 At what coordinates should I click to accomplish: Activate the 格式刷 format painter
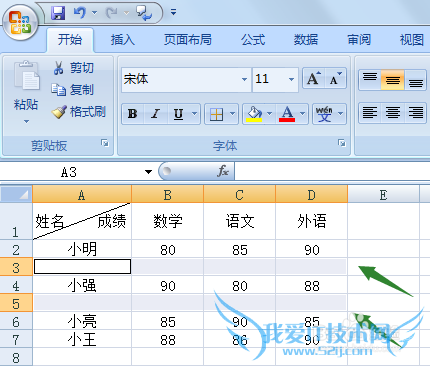[x=79, y=112]
